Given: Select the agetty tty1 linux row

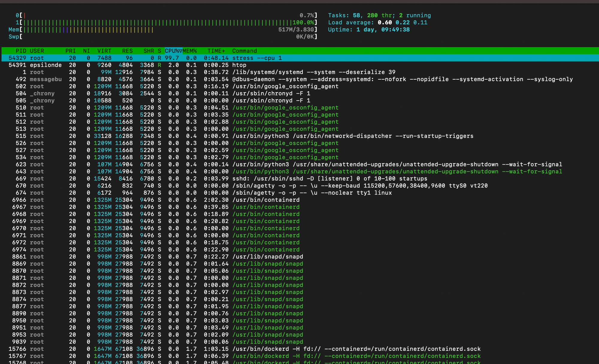Looking at the screenshot, I should pyautogui.click(x=300, y=193).
